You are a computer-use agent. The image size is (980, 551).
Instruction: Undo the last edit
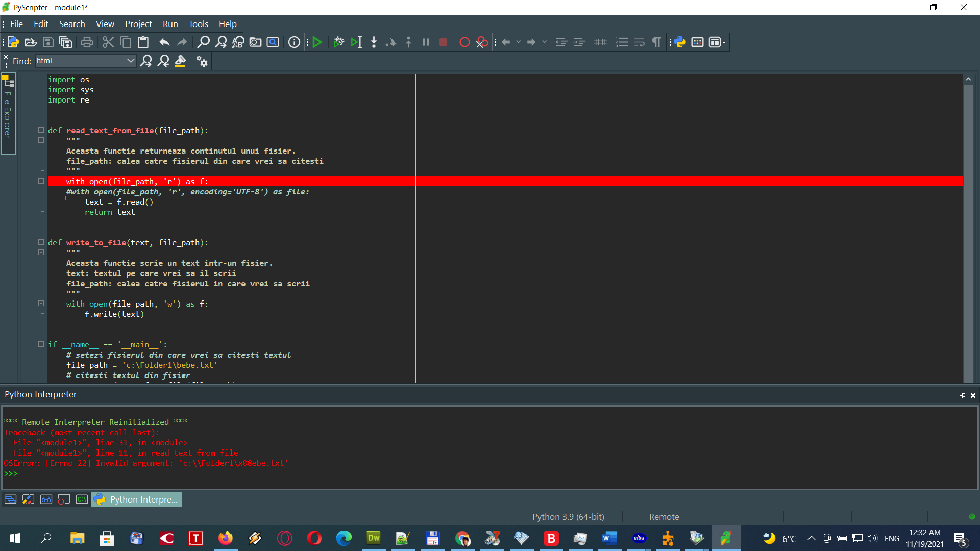pos(164,42)
